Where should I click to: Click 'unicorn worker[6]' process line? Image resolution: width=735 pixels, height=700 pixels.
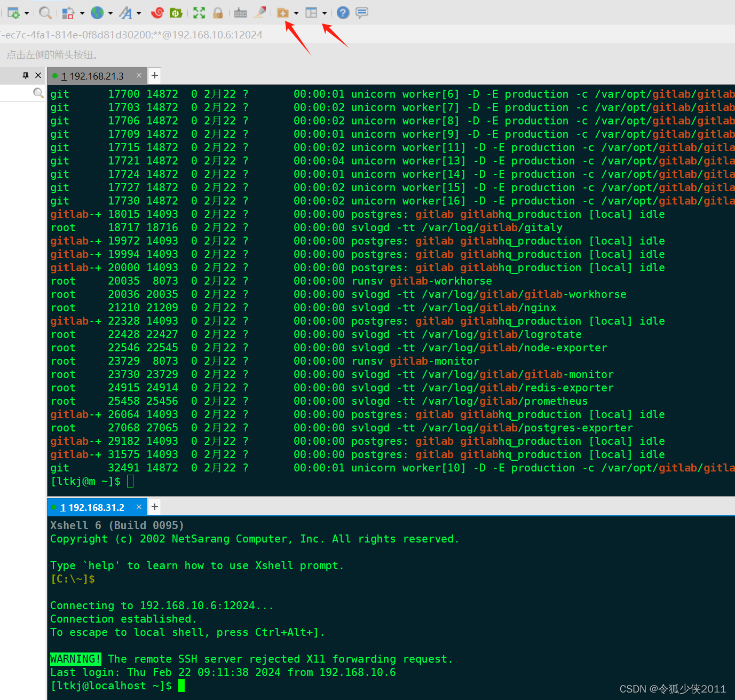[392, 94]
